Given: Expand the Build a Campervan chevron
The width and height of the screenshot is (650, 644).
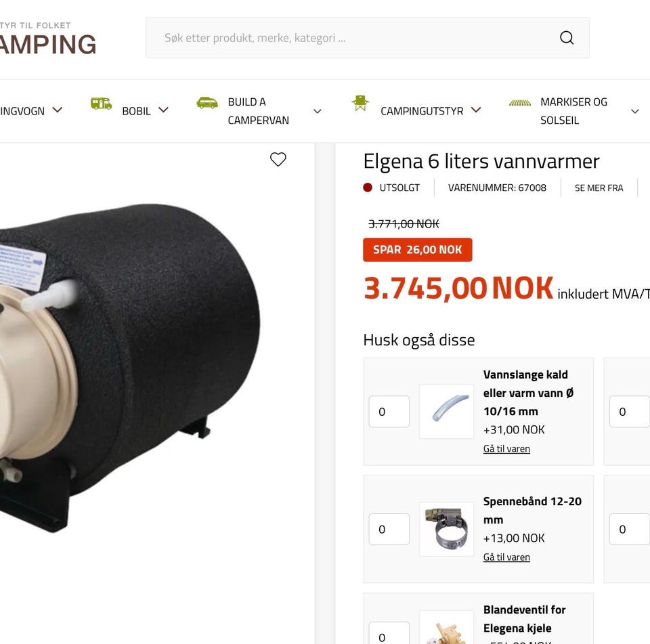Looking at the screenshot, I should tap(318, 111).
